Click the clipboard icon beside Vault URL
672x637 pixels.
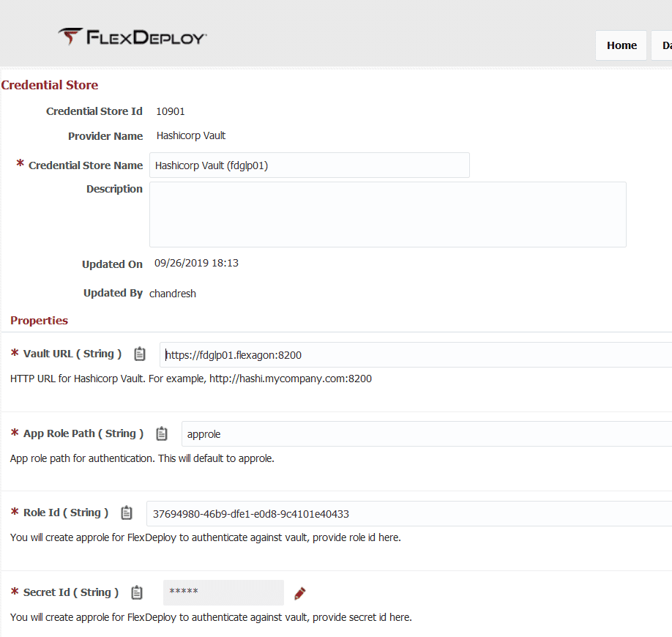point(140,354)
